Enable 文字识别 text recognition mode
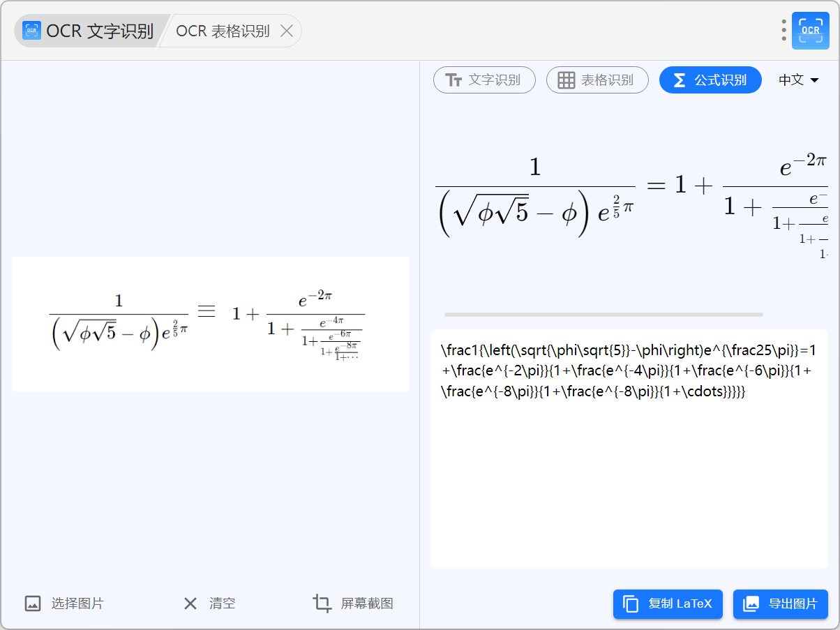 484,80
